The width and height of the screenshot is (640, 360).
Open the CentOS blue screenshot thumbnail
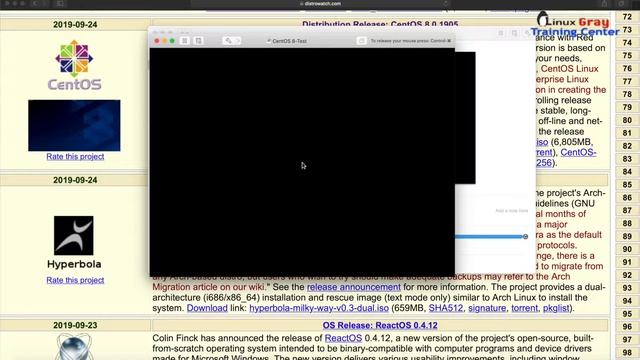[x=74, y=125]
